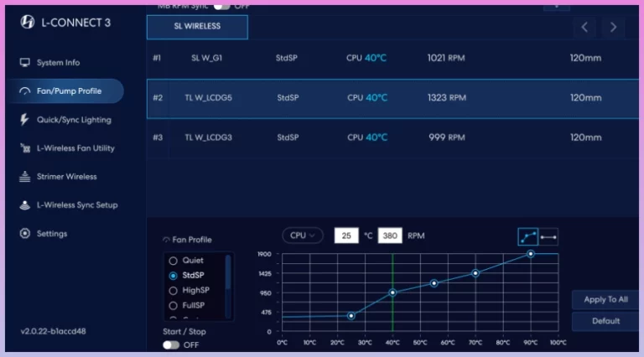The image size is (644, 357).
Task: Open the Quick/Sync Lighting page
Action: pos(73,120)
